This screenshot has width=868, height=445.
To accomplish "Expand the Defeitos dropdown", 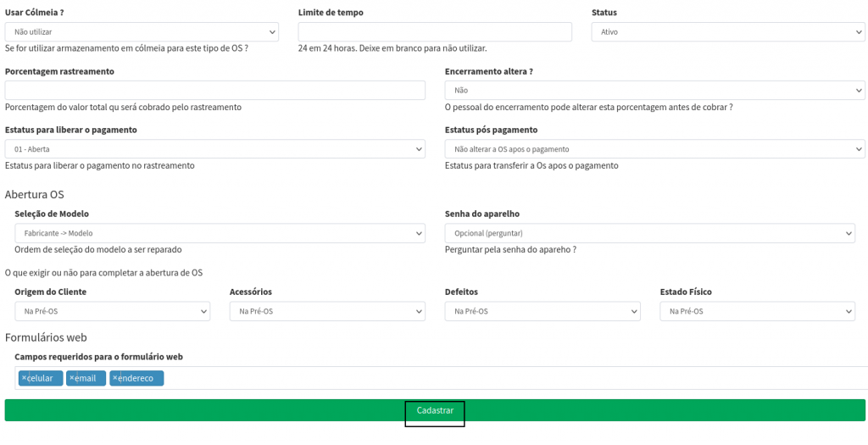I will coord(542,311).
